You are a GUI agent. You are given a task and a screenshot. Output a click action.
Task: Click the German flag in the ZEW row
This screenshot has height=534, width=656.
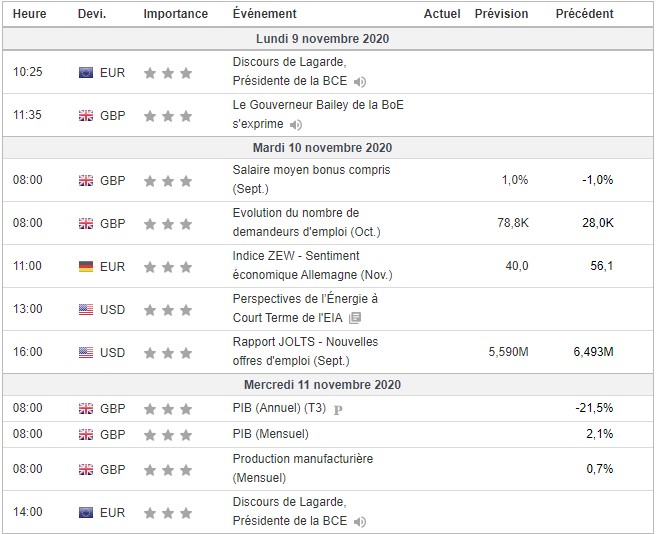(86, 266)
